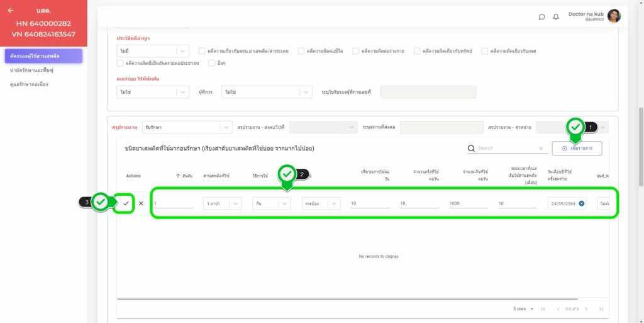Select คัดกรองผู้ใช้สารเสพติด in sidebar
The image size is (644, 323).
click(x=43, y=56)
